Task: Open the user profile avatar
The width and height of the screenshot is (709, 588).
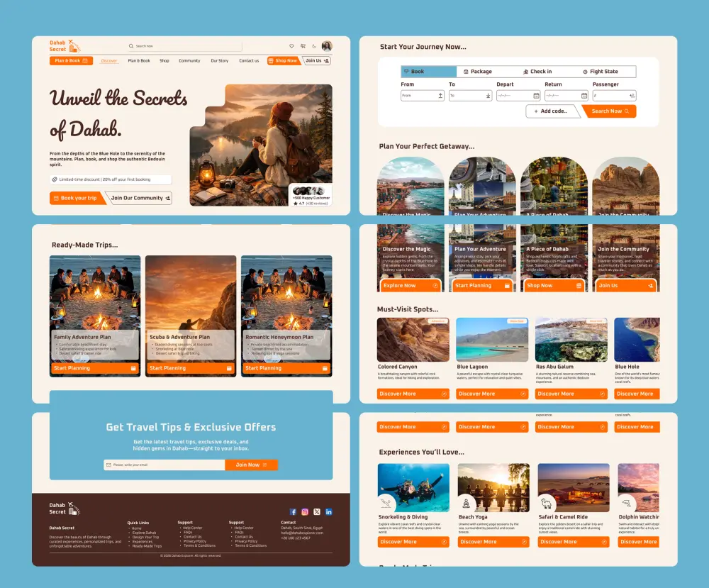Action: (x=327, y=45)
